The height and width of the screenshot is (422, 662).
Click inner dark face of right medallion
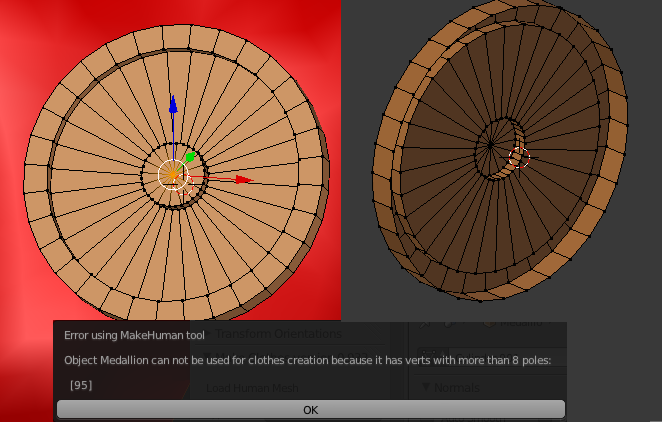pyautogui.click(x=440, y=200)
